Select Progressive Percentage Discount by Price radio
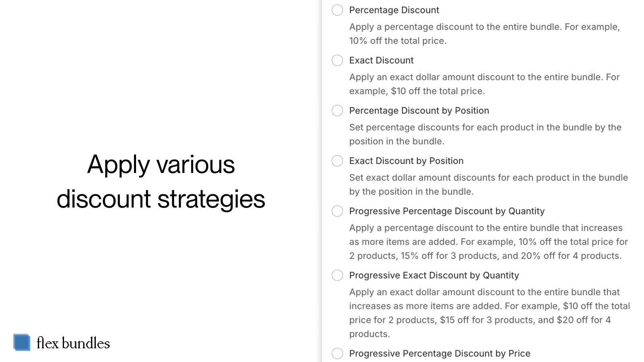 [337, 354]
